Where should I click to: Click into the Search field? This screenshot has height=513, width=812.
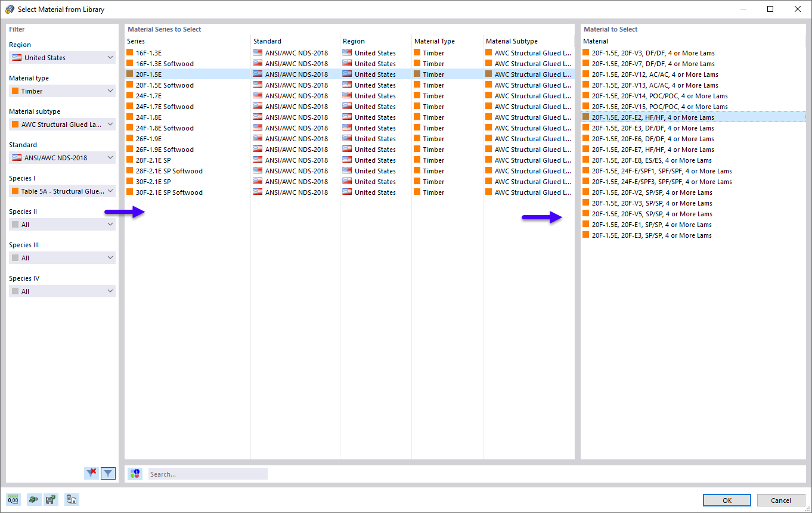click(x=207, y=474)
